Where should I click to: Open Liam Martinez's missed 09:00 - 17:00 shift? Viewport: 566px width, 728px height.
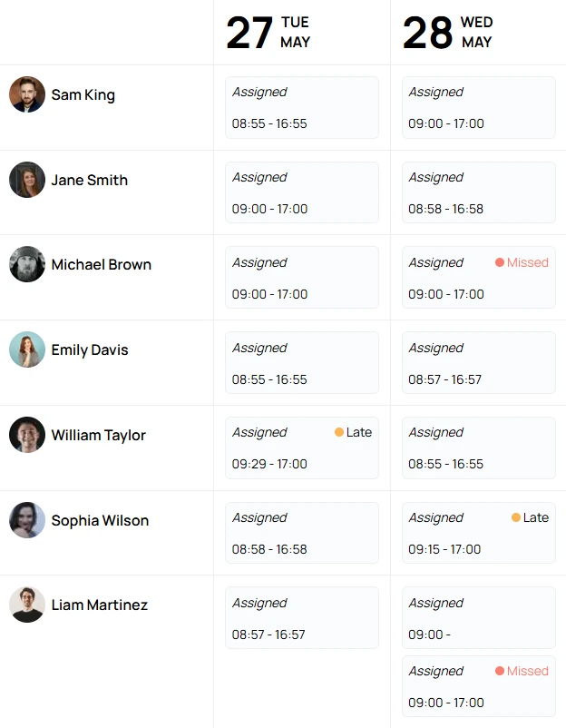coord(479,686)
